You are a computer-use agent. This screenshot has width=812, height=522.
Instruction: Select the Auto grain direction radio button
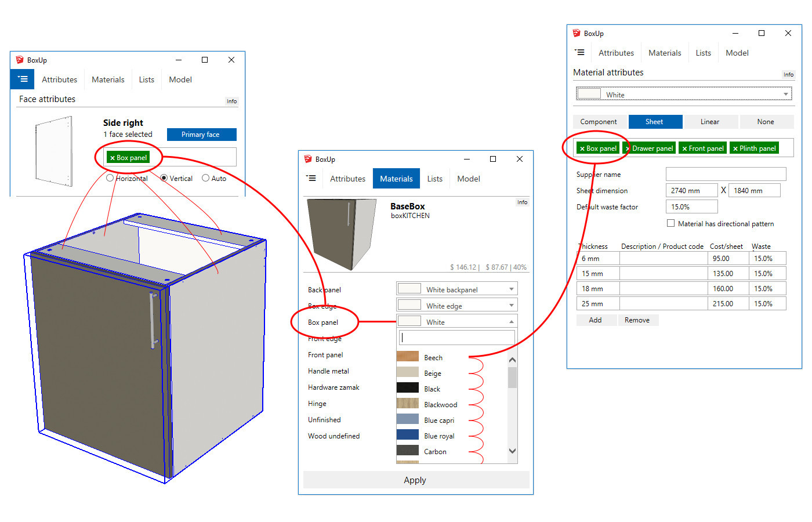[x=204, y=178]
